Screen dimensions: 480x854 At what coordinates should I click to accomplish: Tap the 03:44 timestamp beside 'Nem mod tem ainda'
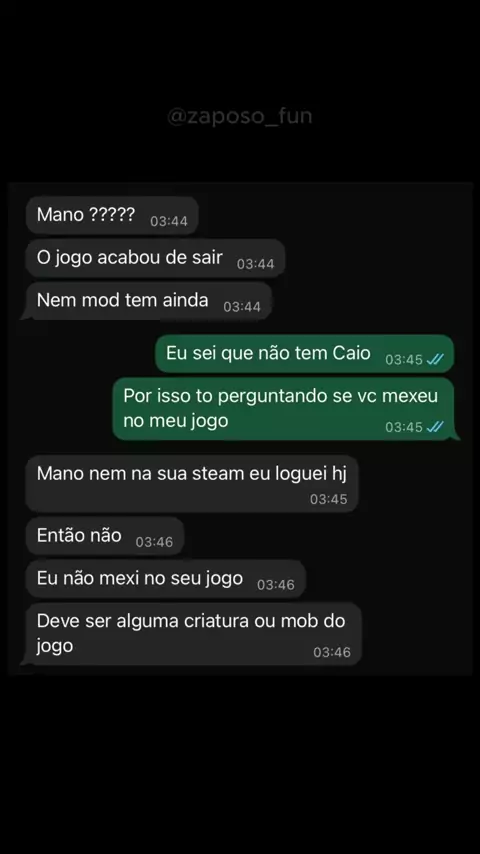[x=242, y=307]
